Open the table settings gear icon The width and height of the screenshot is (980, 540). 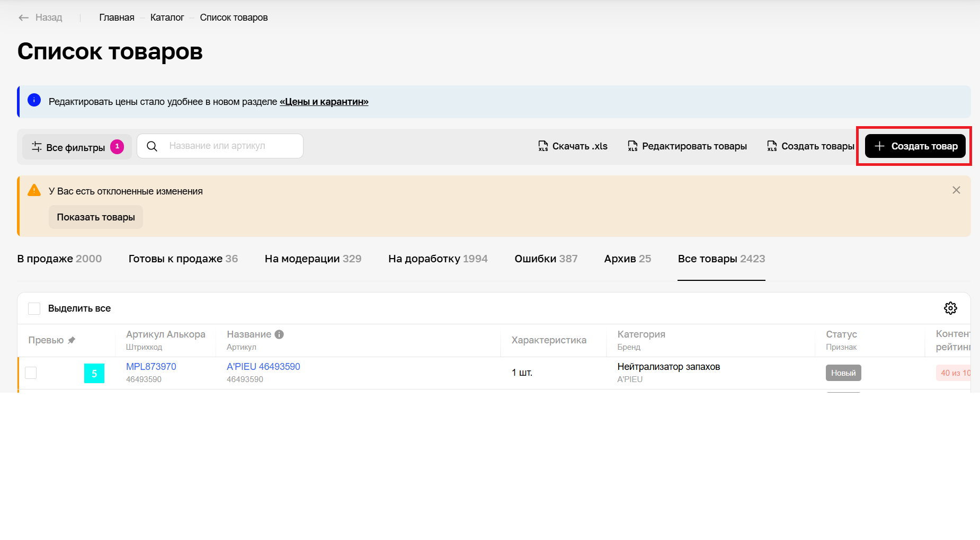(950, 308)
